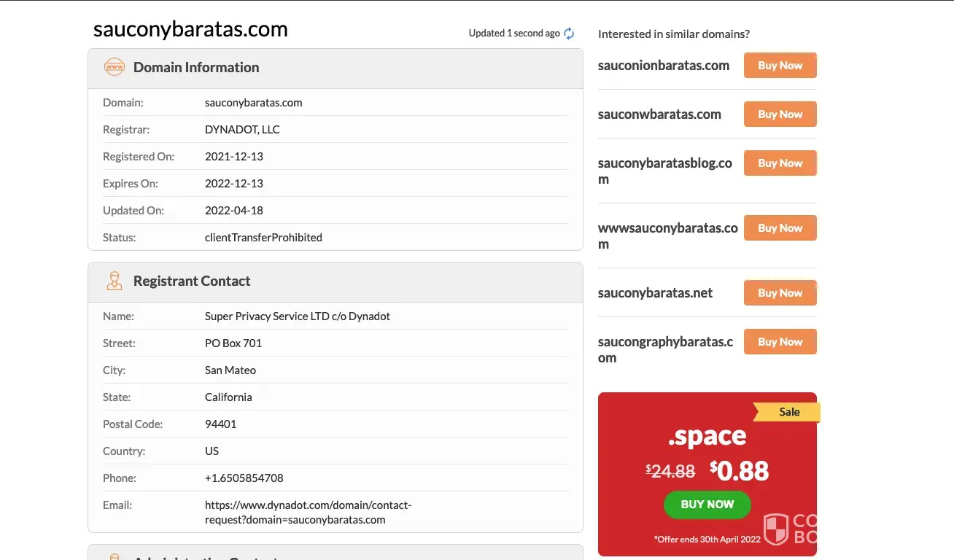The image size is (954, 560).
Task: Click the person icon in Registrant Contact header
Action: coord(115,281)
